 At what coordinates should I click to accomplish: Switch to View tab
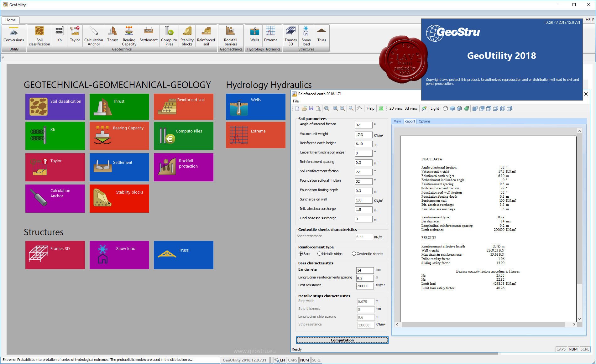pyautogui.click(x=397, y=121)
